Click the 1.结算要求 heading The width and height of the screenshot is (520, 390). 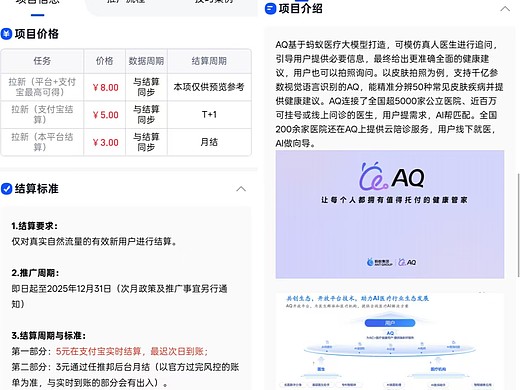pyautogui.click(x=34, y=226)
